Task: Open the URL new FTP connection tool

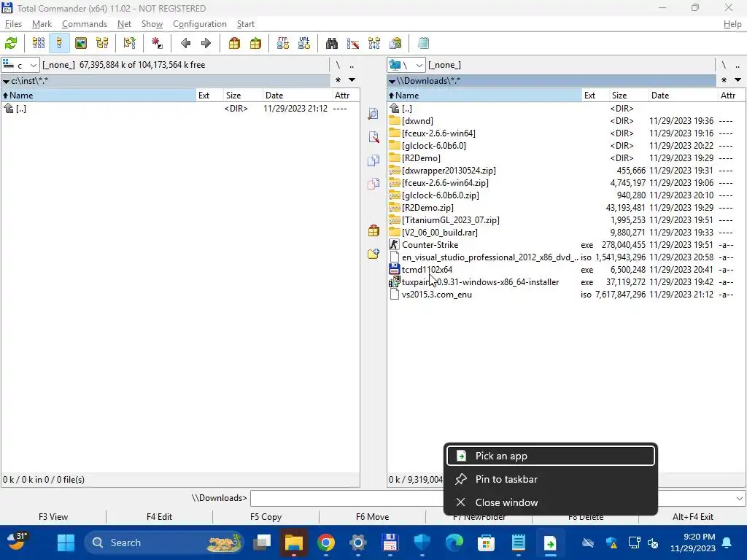Action: click(x=304, y=43)
